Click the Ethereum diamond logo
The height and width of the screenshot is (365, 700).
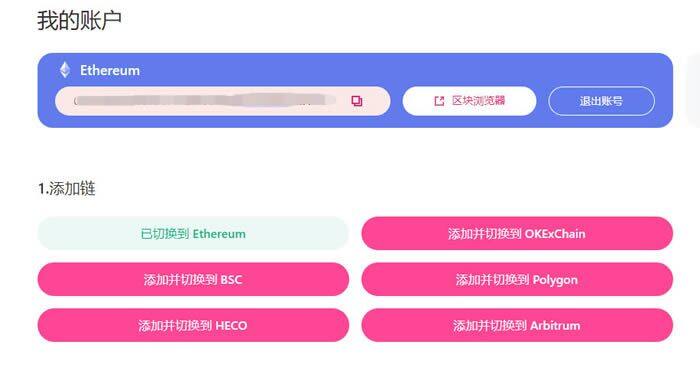point(65,70)
